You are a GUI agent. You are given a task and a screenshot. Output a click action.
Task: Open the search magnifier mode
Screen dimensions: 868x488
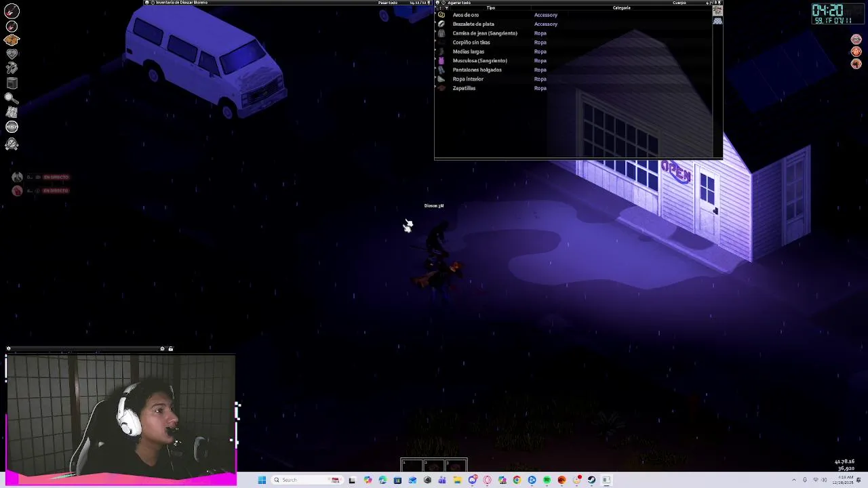point(12,98)
